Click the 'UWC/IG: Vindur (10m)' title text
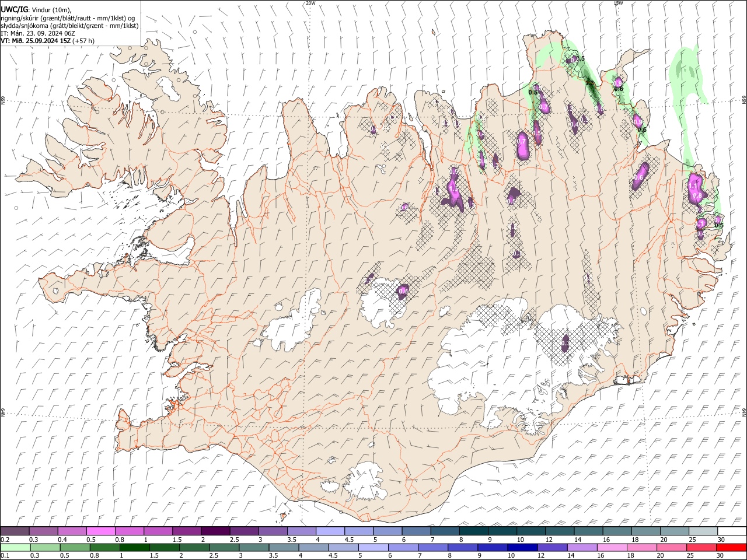This screenshot has width=747, height=560. pyautogui.click(x=36, y=10)
